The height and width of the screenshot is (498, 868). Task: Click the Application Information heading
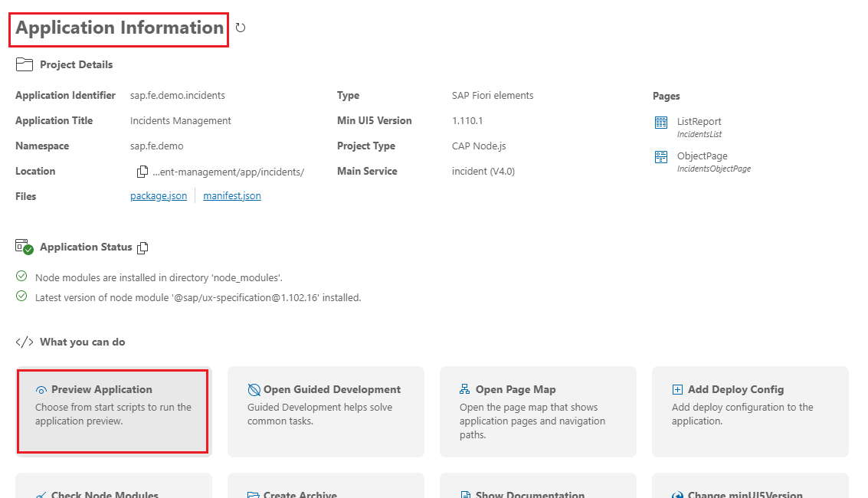point(120,28)
